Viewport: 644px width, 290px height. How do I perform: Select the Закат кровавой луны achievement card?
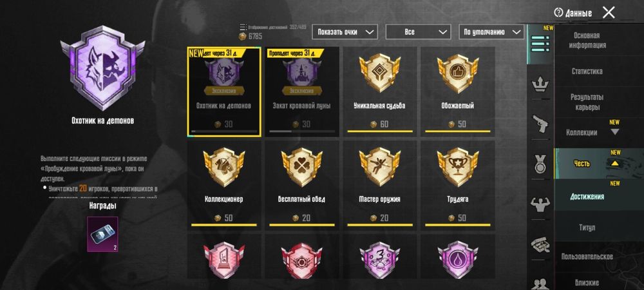click(302, 92)
